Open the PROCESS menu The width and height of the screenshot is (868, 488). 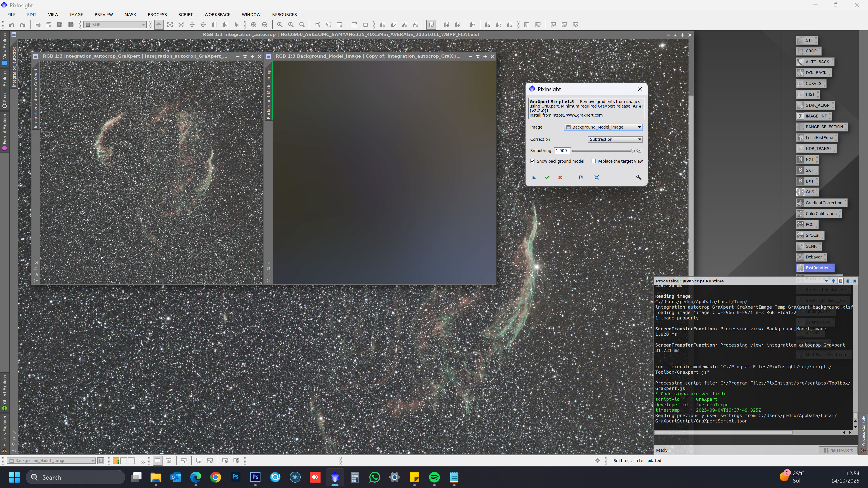pos(157,14)
